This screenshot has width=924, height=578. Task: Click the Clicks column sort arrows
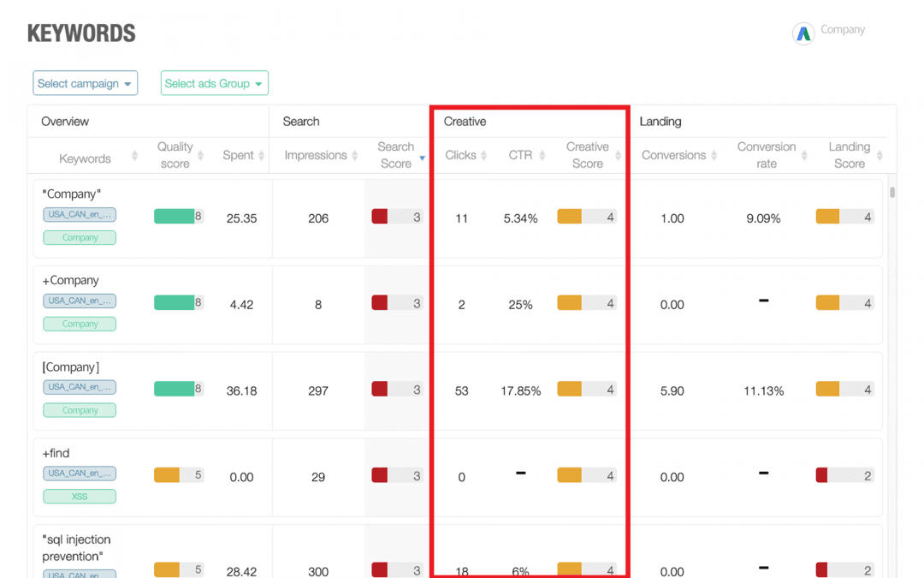tap(483, 155)
